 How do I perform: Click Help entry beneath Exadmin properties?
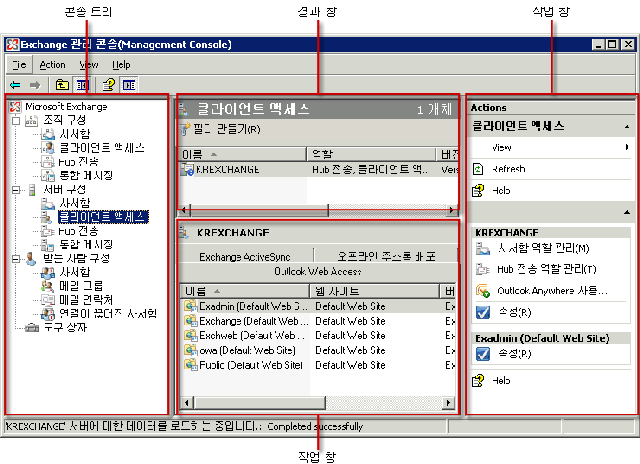point(501,381)
